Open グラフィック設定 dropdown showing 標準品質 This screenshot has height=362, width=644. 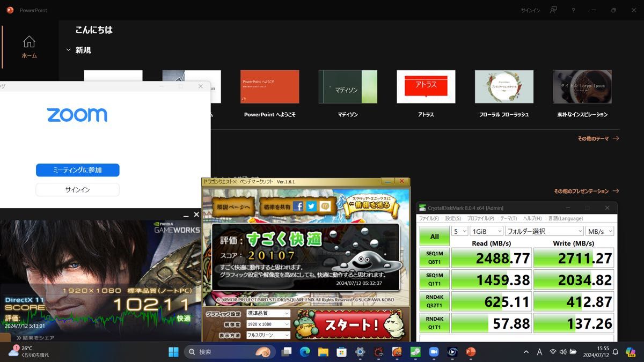pyautogui.click(x=268, y=313)
